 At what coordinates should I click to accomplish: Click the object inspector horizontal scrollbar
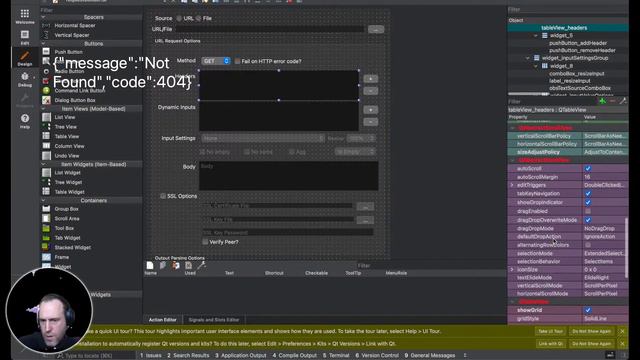[x=529, y=94]
